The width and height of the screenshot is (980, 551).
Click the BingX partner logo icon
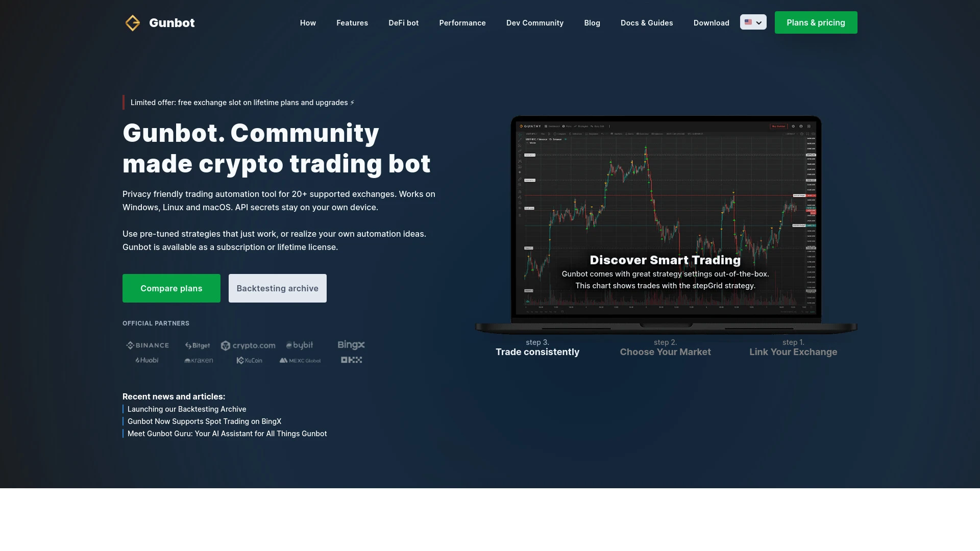point(351,345)
